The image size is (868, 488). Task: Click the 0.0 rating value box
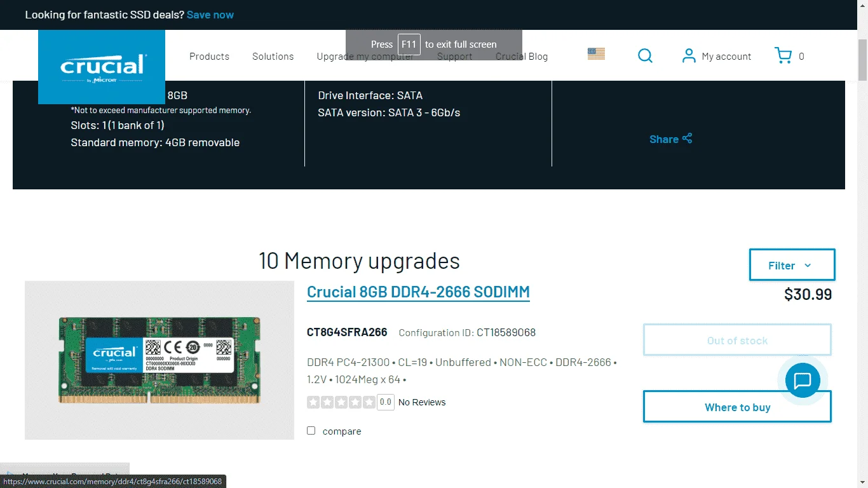tap(386, 402)
